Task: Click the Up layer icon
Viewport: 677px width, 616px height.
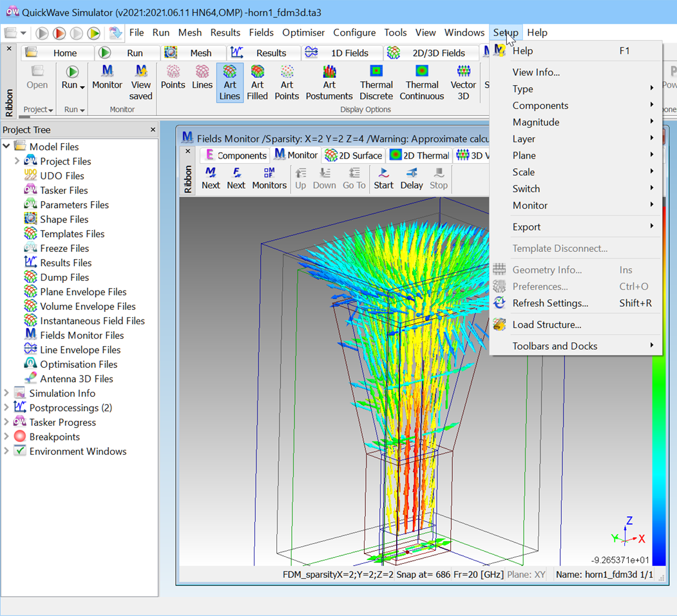Action: pyautogui.click(x=301, y=178)
